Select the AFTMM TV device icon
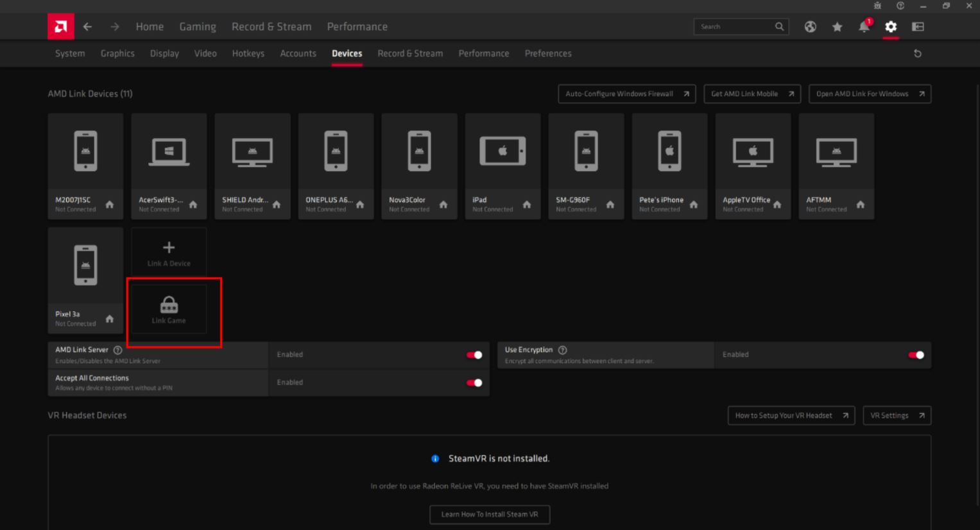 click(836, 153)
